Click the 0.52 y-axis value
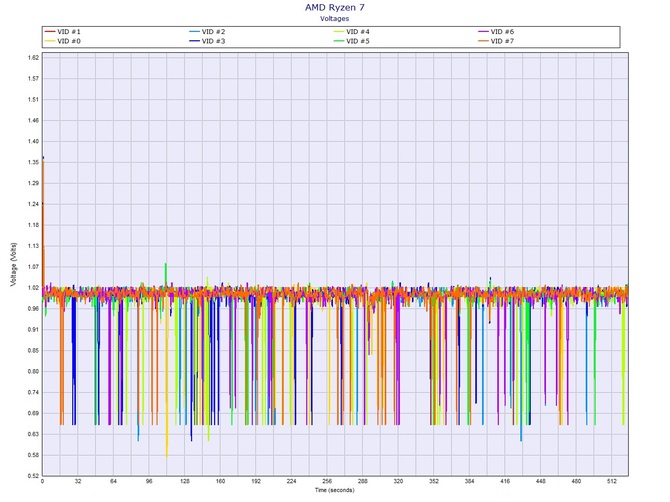670x502 pixels. point(33,476)
